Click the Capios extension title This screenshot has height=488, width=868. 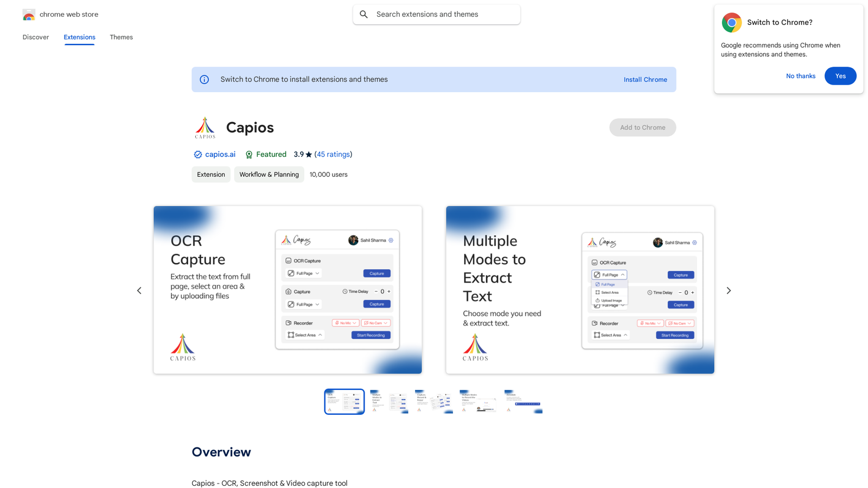click(x=250, y=127)
